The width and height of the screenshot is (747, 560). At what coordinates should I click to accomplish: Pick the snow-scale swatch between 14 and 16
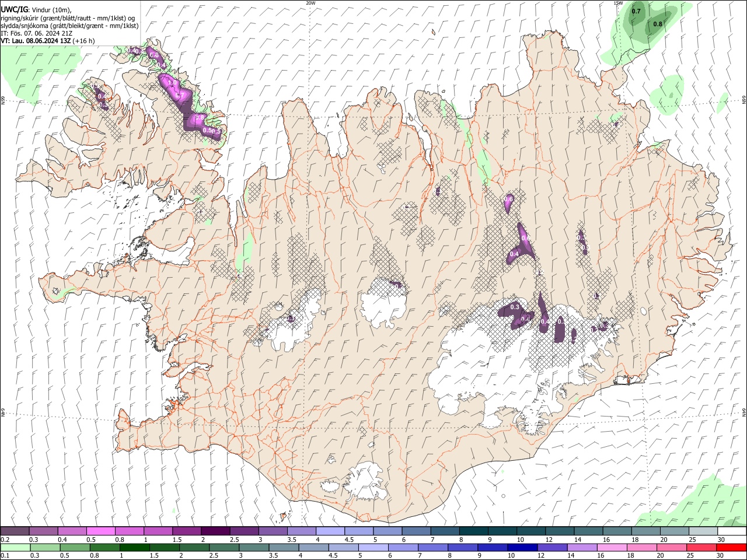coord(589,531)
